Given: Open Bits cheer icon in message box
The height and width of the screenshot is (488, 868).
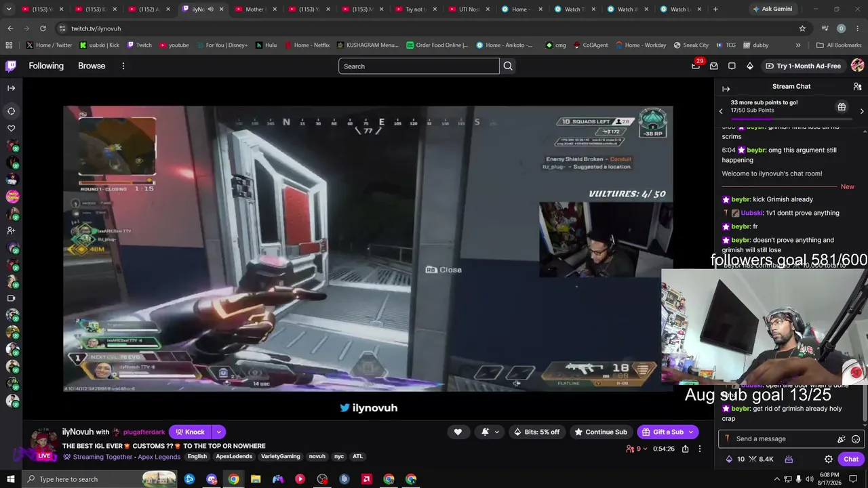Looking at the screenshot, I should 842,439.
